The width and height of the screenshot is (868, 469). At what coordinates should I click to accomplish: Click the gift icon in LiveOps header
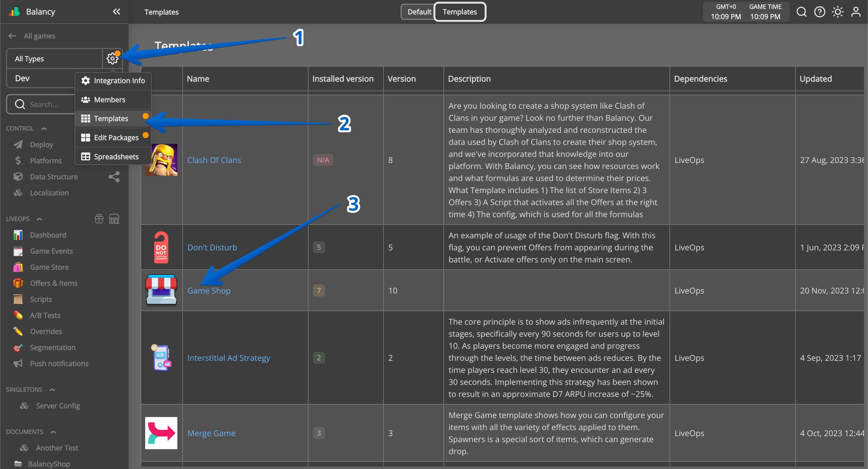[x=99, y=219]
